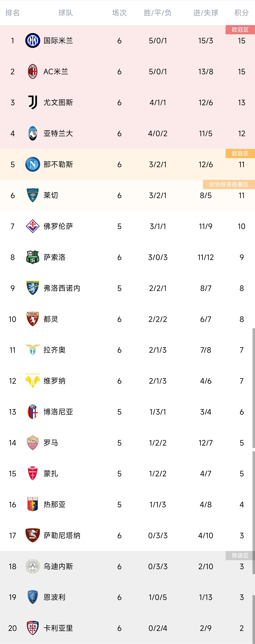Click the Cagliari club crest
This screenshot has width=255, height=644.
pos(33,628)
